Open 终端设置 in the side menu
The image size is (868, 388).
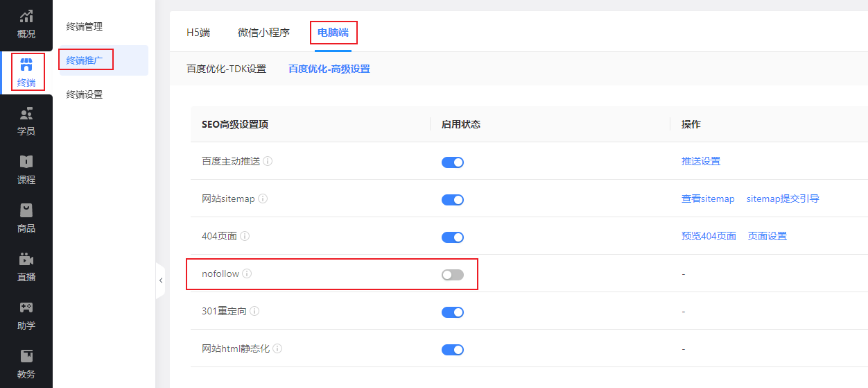click(85, 94)
